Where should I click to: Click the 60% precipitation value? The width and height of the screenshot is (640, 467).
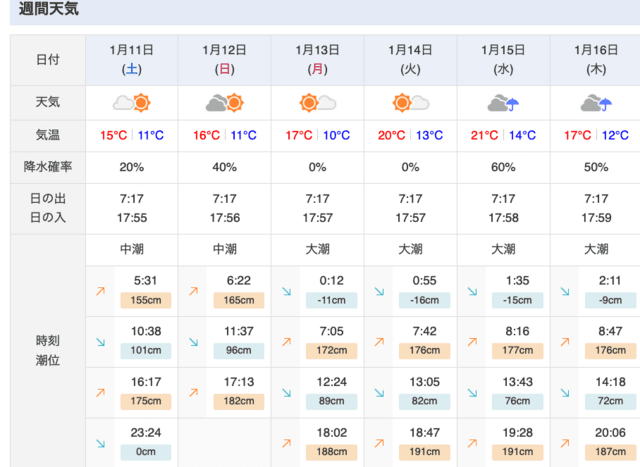[x=503, y=167]
